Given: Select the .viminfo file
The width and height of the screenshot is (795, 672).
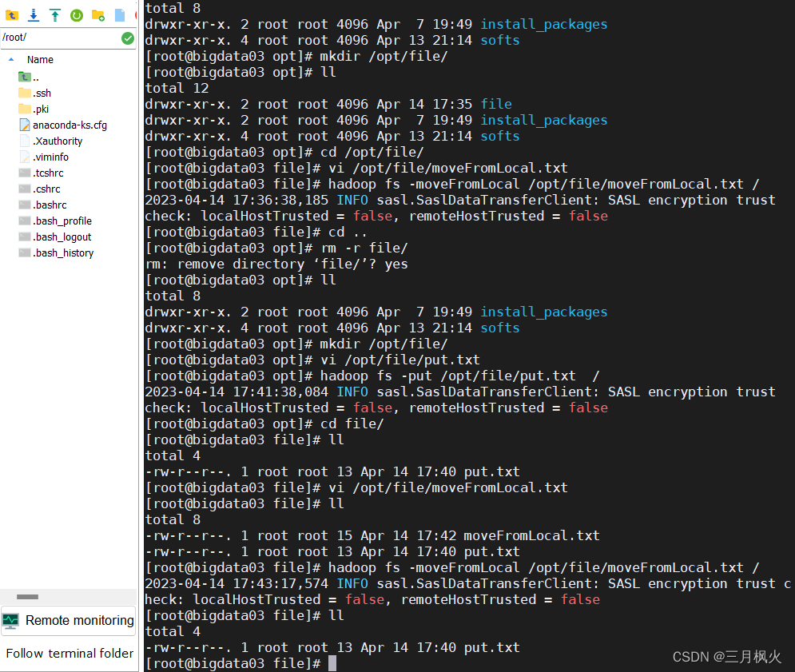Looking at the screenshot, I should [44, 157].
